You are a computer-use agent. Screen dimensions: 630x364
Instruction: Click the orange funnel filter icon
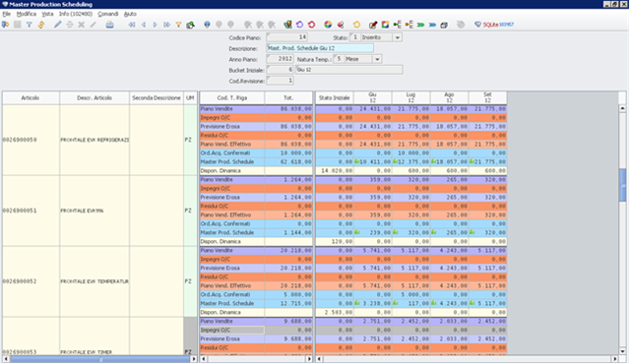(178, 25)
